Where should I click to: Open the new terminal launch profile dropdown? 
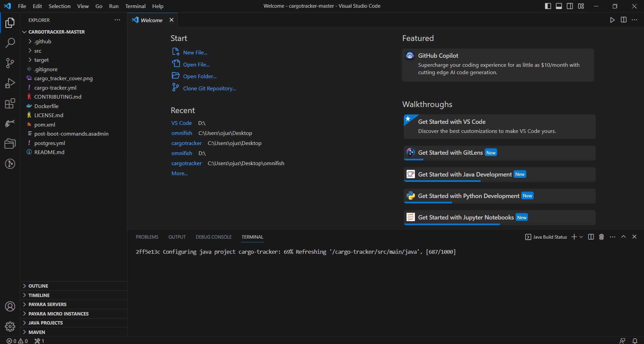click(581, 237)
